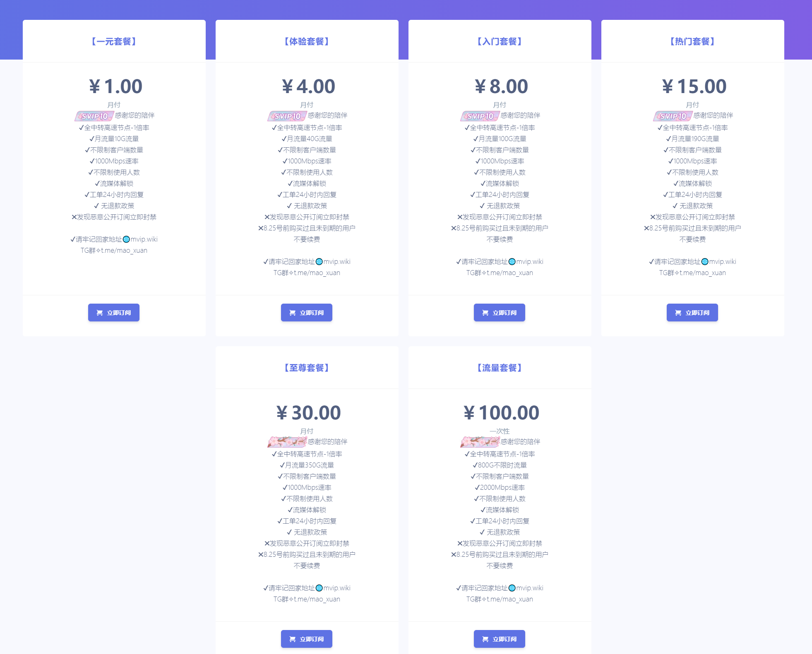
Task: Click the globe icon beside mvip.wiki in 入门套餐
Action: [512, 261]
